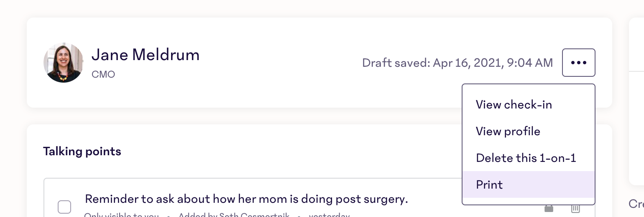Click the CMO job title label

coord(103,75)
